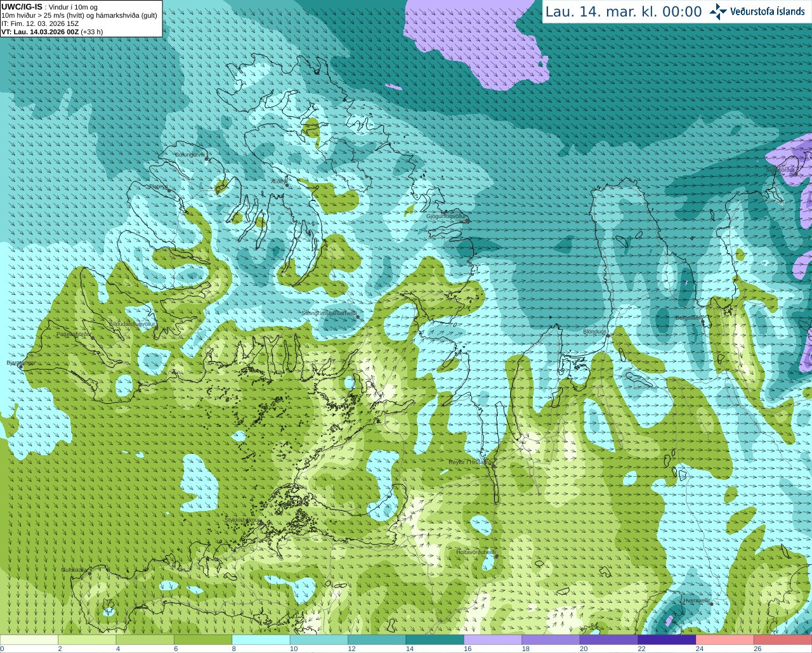This screenshot has width=812, height=653.
Task: Click the legend line mentioning hámarkshviða (gult)
Action: [79, 15]
